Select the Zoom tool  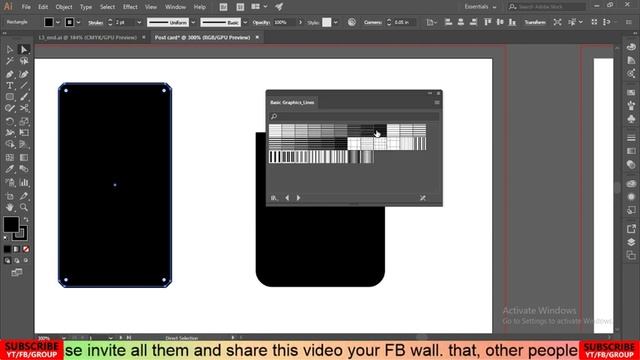tap(24, 207)
